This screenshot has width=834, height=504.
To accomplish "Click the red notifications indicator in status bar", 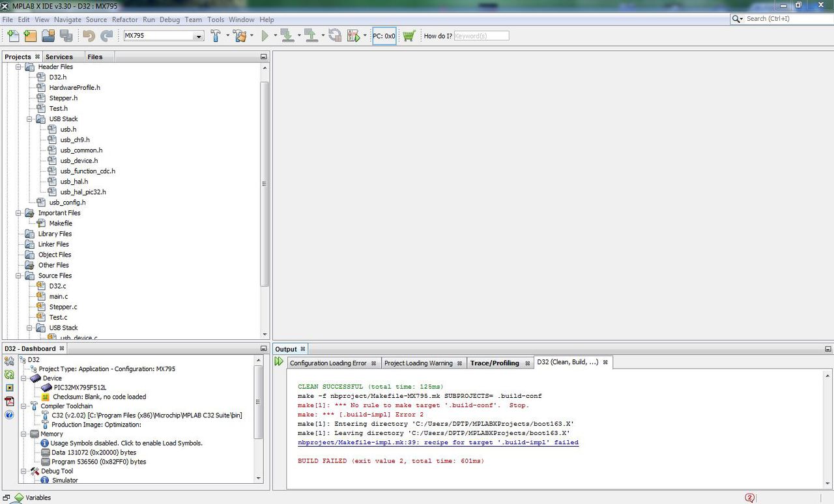I will [749, 497].
